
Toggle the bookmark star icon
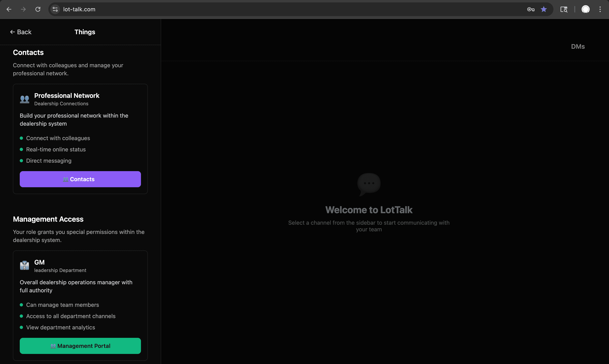click(x=544, y=9)
